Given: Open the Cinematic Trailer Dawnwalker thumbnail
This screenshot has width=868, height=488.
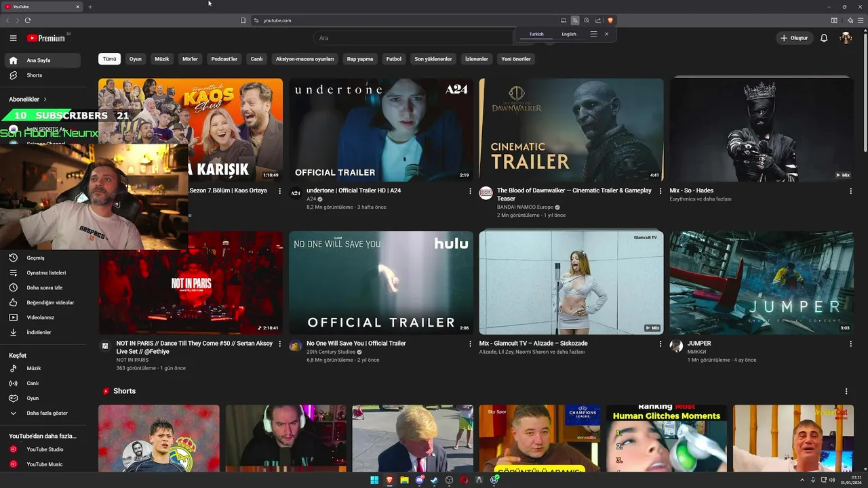Looking at the screenshot, I should click(x=571, y=130).
